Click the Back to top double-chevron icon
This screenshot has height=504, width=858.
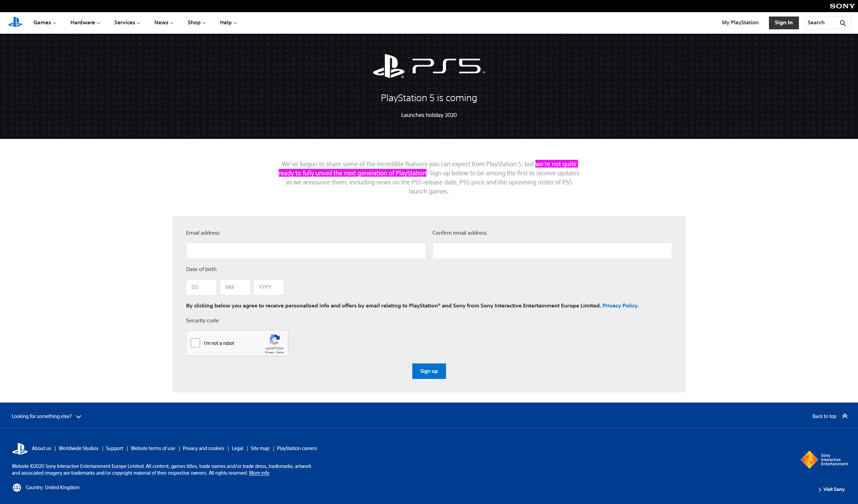(845, 416)
